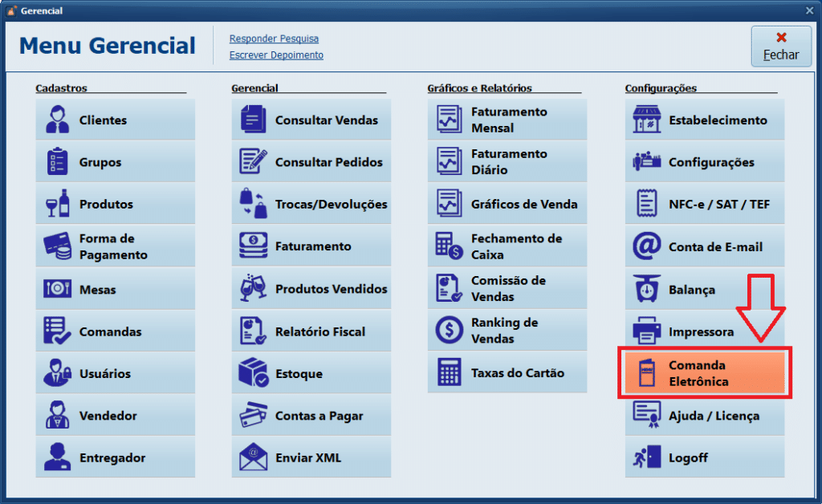Click Logoff to sign out
The height and width of the screenshot is (504, 822).
coord(704,457)
